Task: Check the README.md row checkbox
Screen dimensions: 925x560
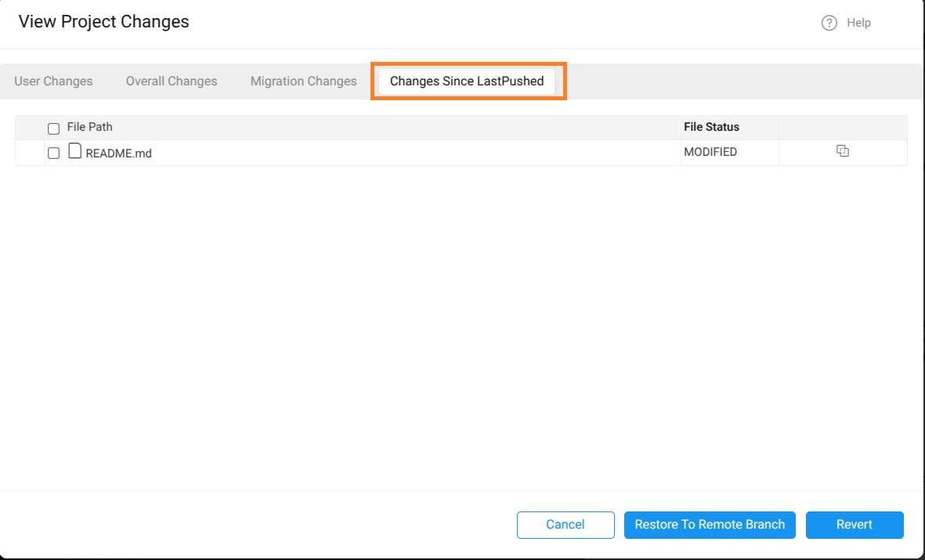Action: (x=54, y=154)
